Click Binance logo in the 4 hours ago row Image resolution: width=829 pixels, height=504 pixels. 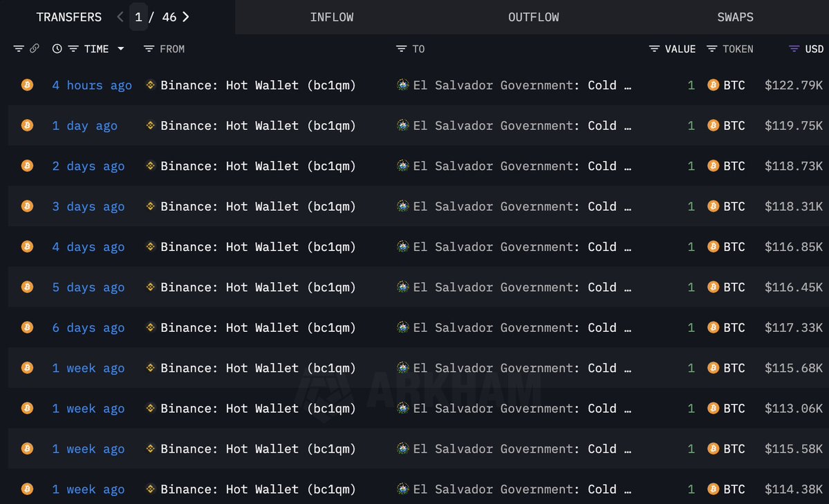[x=150, y=84]
